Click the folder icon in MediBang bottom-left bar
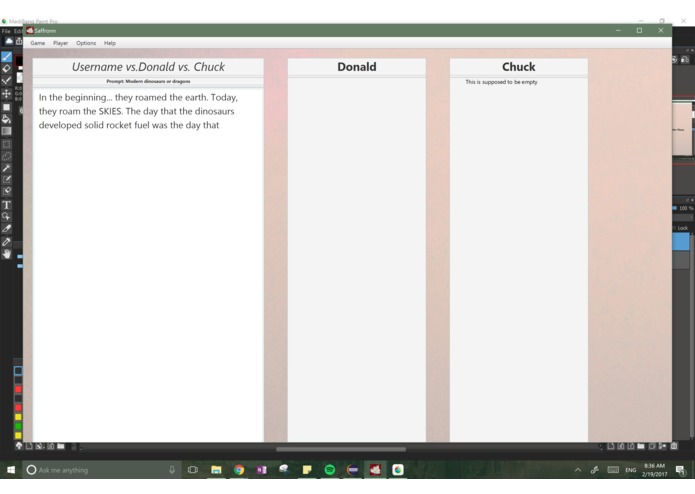This screenshot has height=494, width=695. tap(61, 446)
